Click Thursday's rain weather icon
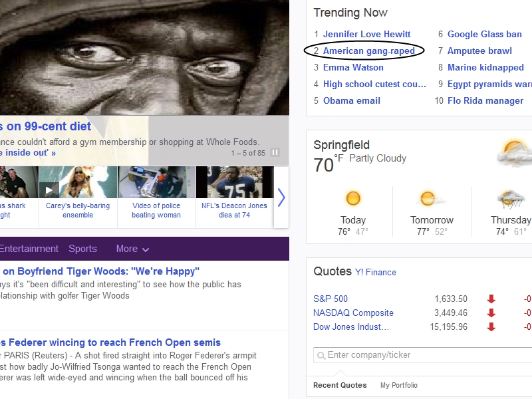 pos(510,199)
